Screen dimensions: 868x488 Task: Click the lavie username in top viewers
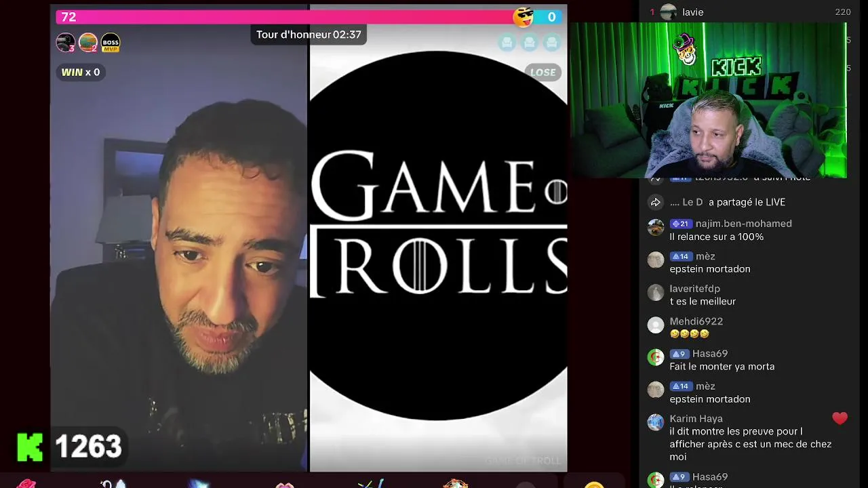click(693, 12)
